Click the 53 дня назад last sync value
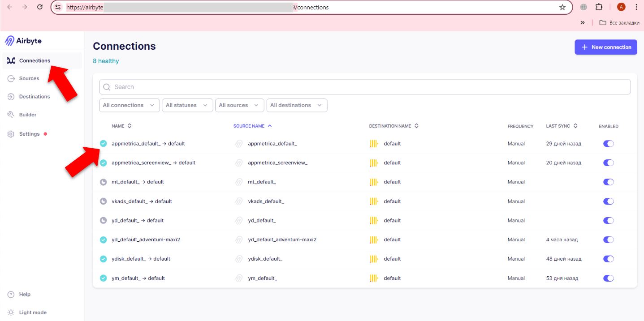 [562, 278]
